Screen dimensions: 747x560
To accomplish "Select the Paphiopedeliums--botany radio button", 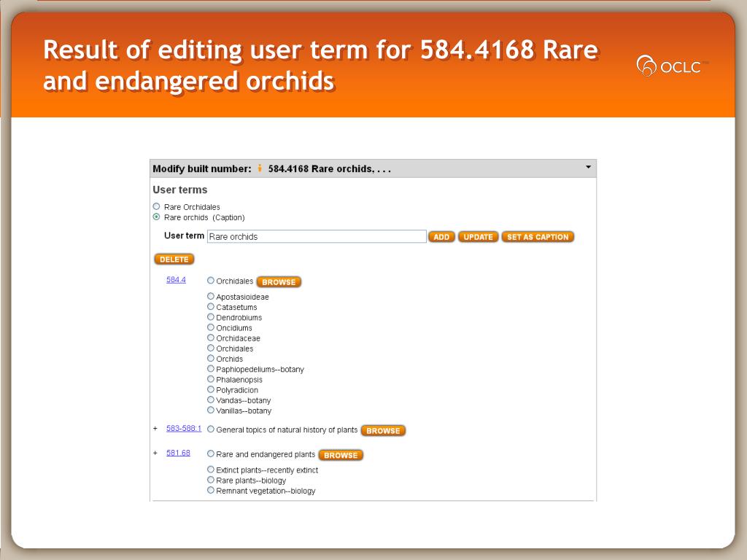I will [211, 369].
